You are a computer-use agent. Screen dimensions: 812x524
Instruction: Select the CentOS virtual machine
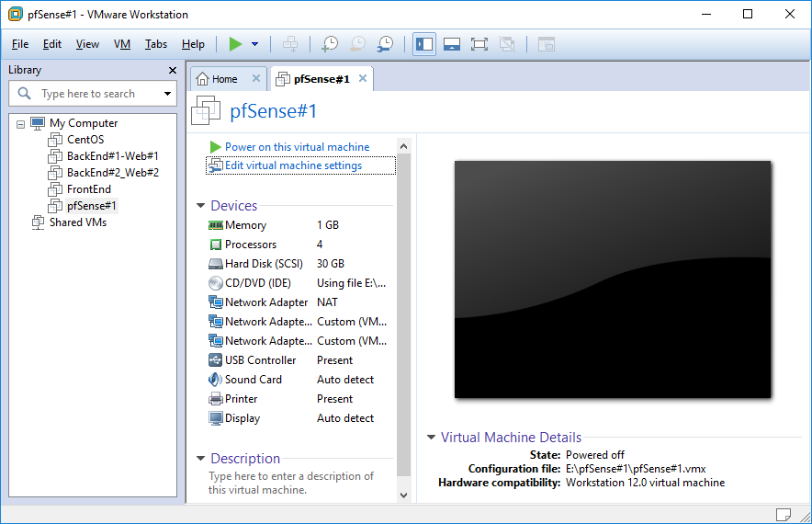85,140
